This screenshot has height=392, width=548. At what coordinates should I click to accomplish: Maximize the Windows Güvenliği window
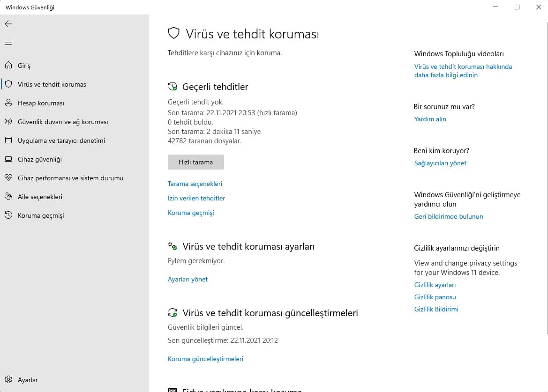(517, 7)
